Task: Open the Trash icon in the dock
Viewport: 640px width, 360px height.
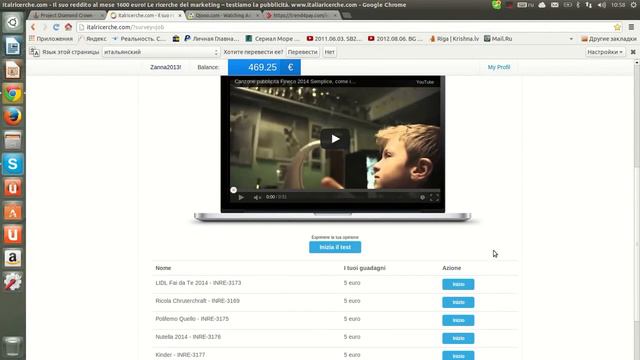Action: pos(13,346)
